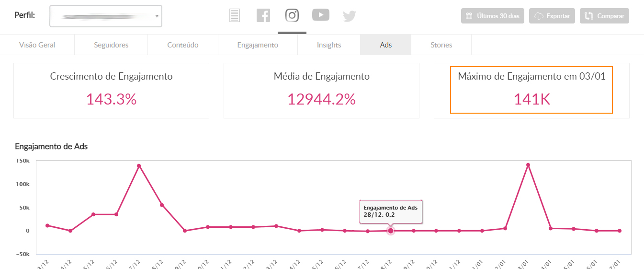644x269 pixels.
Task: Switch to the Seguidores tab
Action: coord(111,45)
